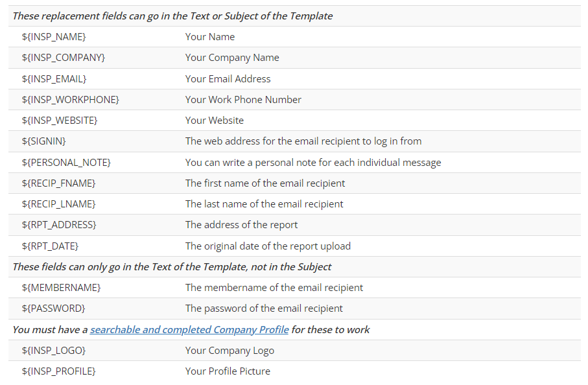Click the ${RPT_ADDRESS} field code
The width and height of the screenshot is (588, 385).
coord(59,224)
